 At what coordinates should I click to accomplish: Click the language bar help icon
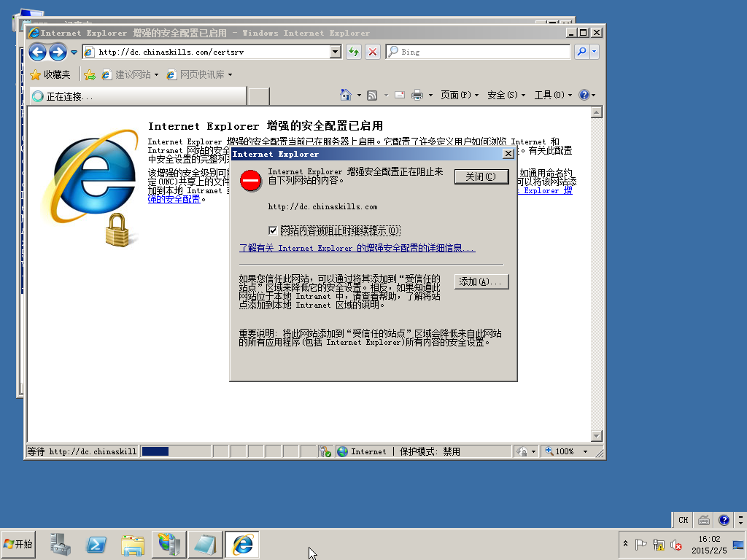click(724, 520)
